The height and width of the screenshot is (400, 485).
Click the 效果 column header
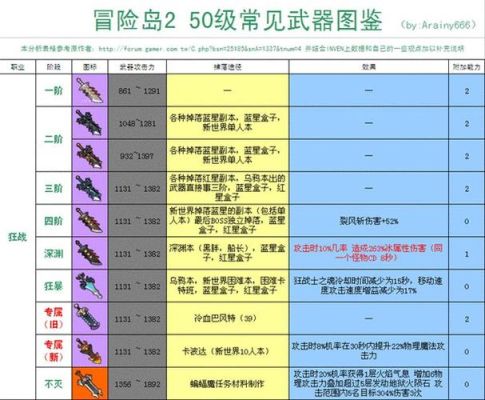(369, 67)
